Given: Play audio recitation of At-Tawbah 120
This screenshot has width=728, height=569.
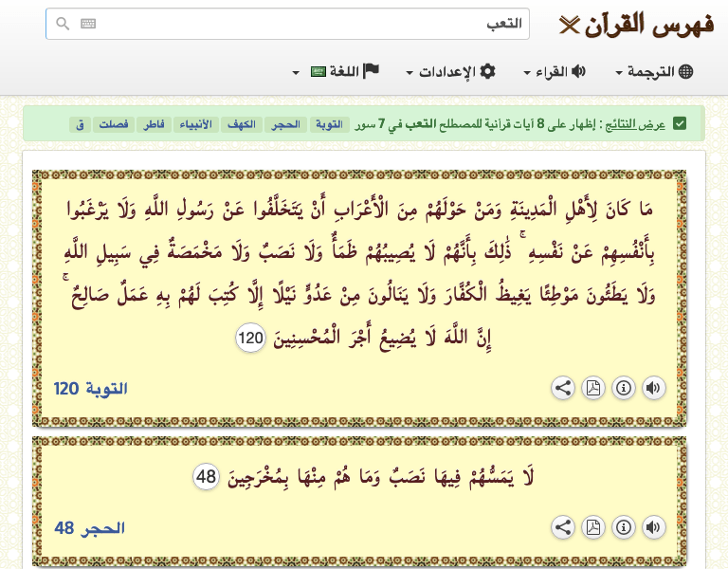Looking at the screenshot, I should [x=653, y=388].
